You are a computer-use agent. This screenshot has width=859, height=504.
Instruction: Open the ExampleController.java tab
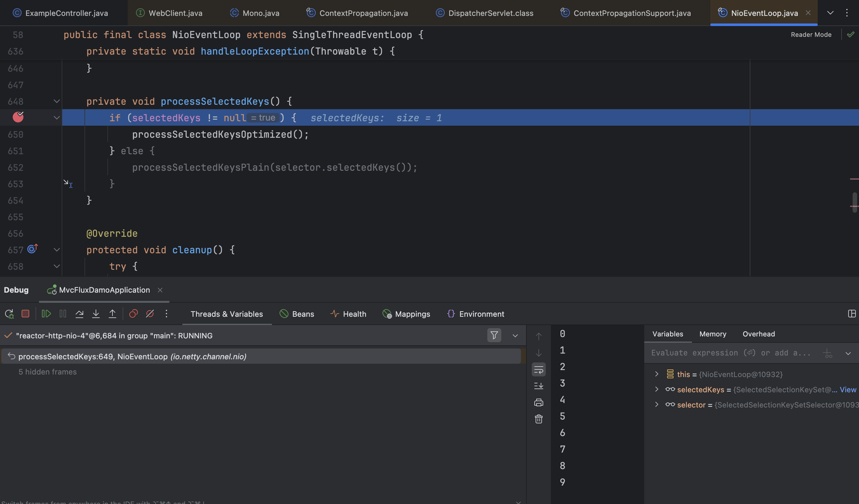coord(66,13)
